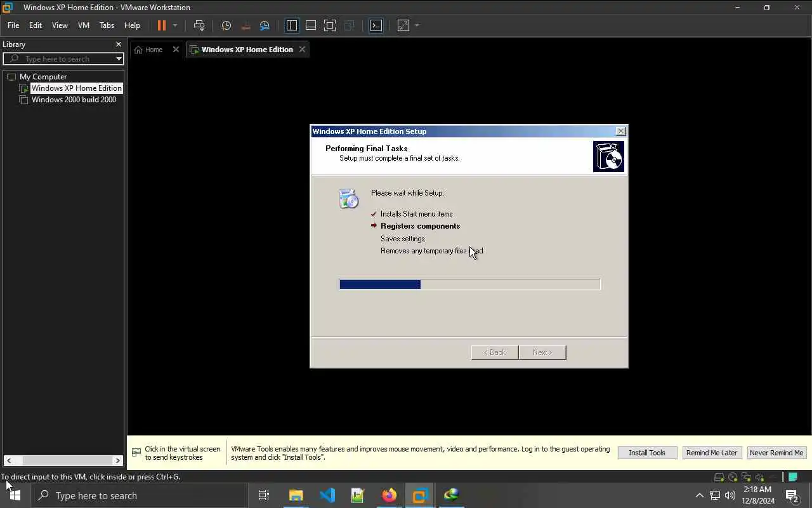Click the Install Tools button
The width and height of the screenshot is (812, 508).
pyautogui.click(x=647, y=453)
